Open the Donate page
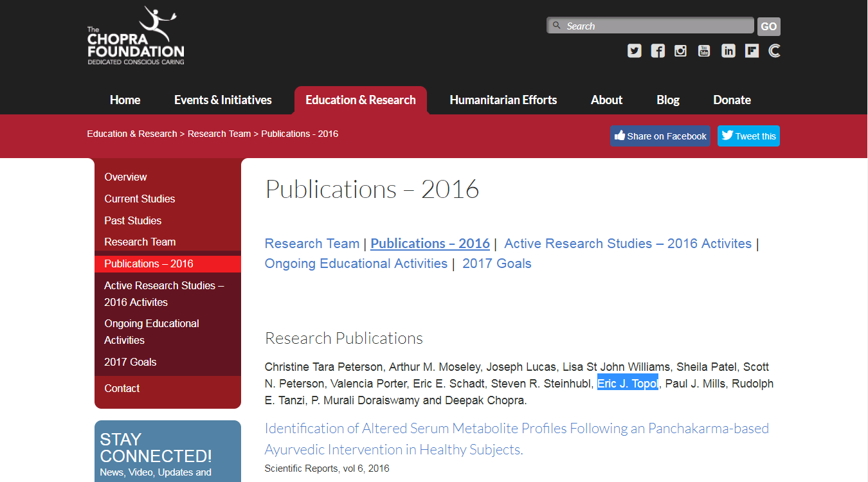The height and width of the screenshot is (482, 868). click(732, 100)
